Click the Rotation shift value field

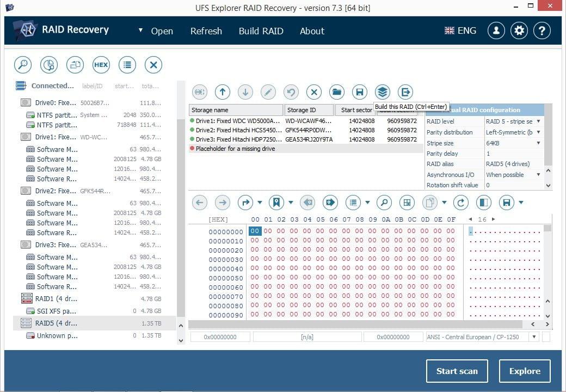click(514, 185)
